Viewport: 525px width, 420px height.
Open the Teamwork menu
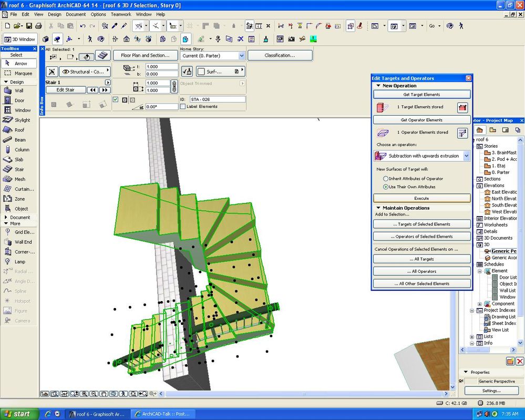(x=121, y=14)
